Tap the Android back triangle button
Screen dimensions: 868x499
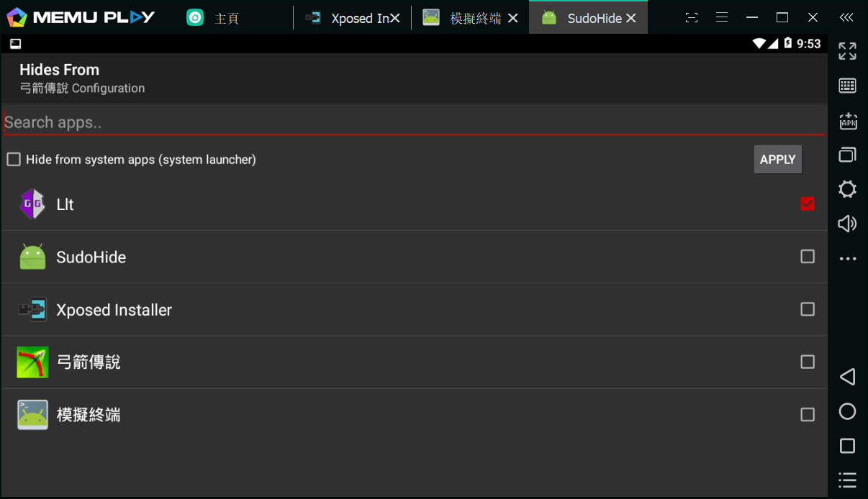(x=848, y=376)
